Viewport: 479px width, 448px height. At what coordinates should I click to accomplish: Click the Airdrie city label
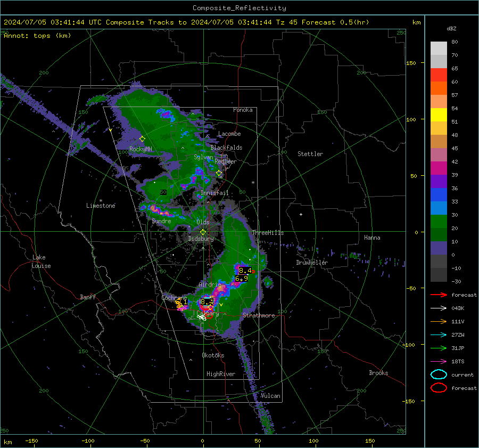[210, 284]
